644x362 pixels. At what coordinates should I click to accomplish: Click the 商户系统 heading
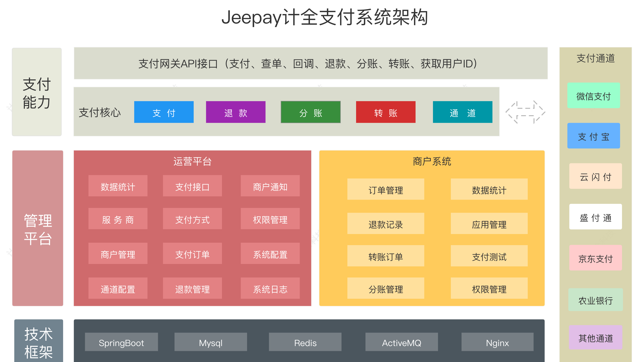(x=432, y=161)
